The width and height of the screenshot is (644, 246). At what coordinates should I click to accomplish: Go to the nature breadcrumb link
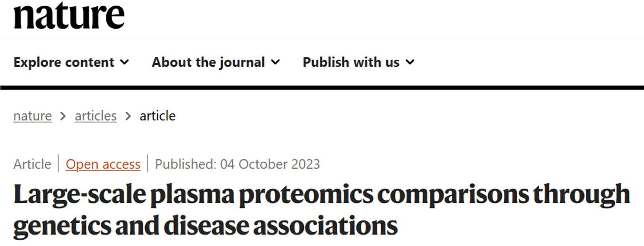pyautogui.click(x=32, y=116)
